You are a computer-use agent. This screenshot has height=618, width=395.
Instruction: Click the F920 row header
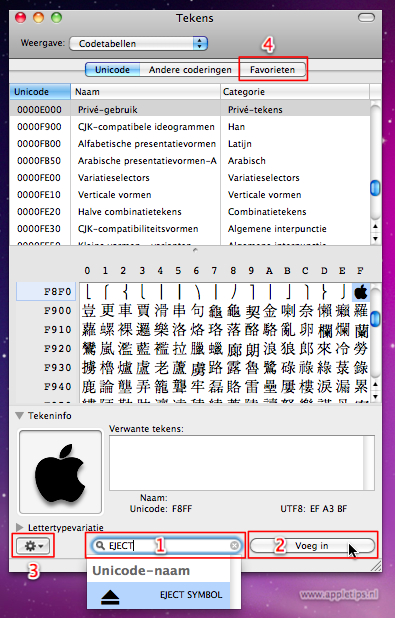point(58,348)
